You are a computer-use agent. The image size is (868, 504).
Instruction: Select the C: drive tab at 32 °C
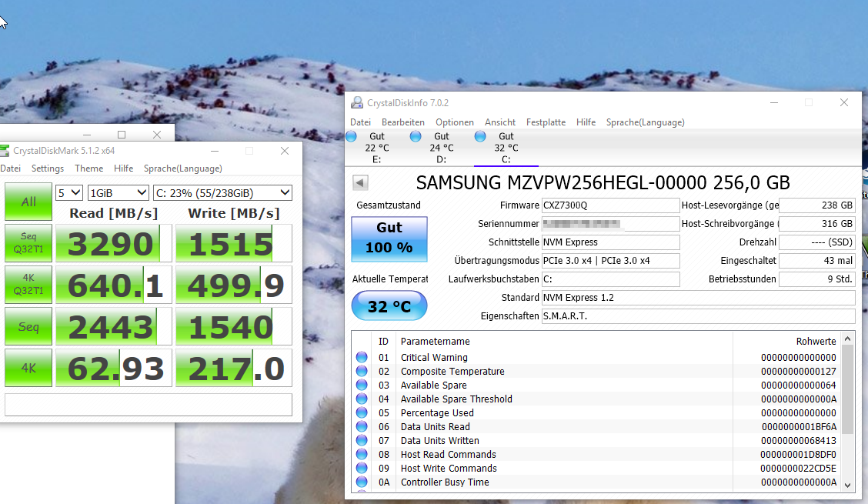[506, 148]
